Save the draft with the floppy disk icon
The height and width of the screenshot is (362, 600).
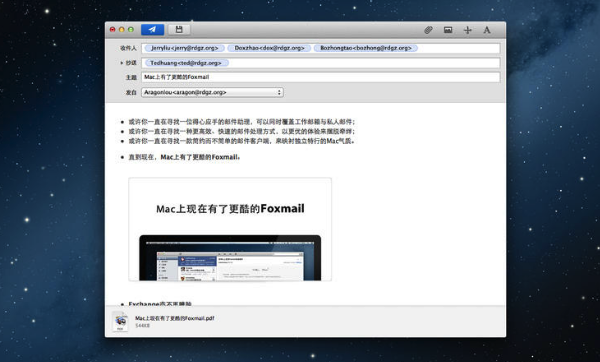[x=179, y=29]
